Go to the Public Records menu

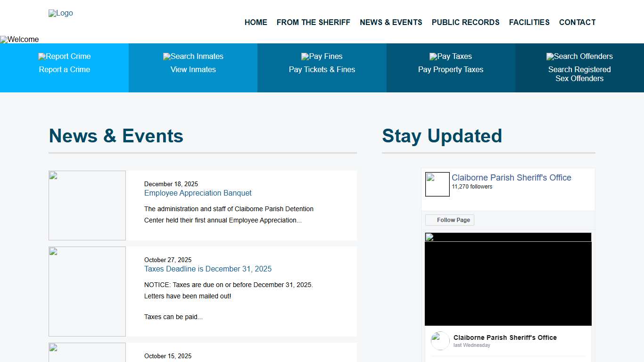coord(465,22)
